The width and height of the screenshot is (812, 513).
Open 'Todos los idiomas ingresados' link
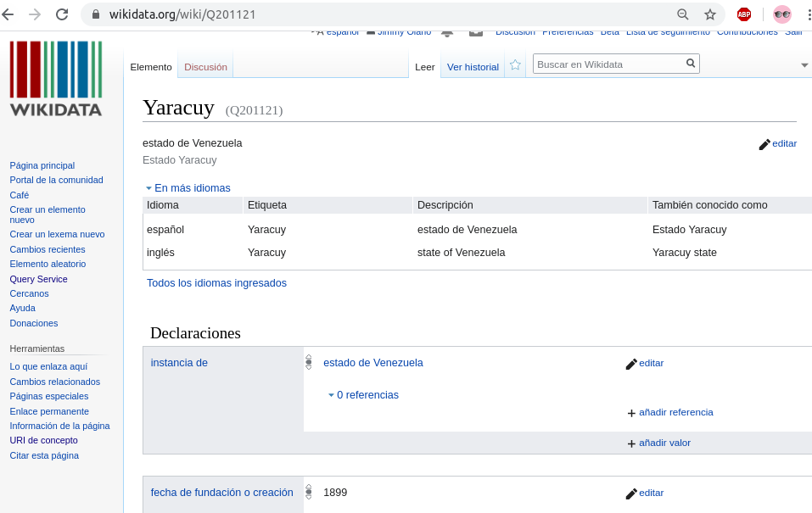(216, 283)
